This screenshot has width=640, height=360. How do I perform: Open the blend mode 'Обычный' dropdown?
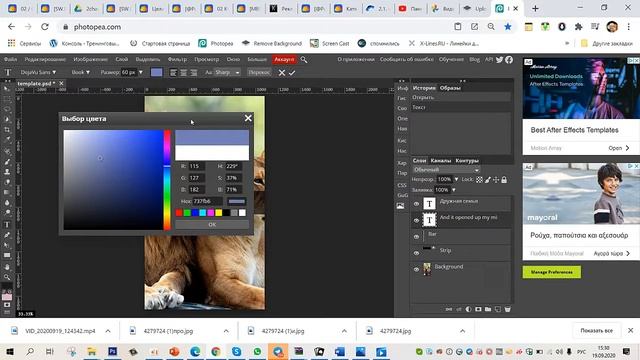click(x=446, y=170)
